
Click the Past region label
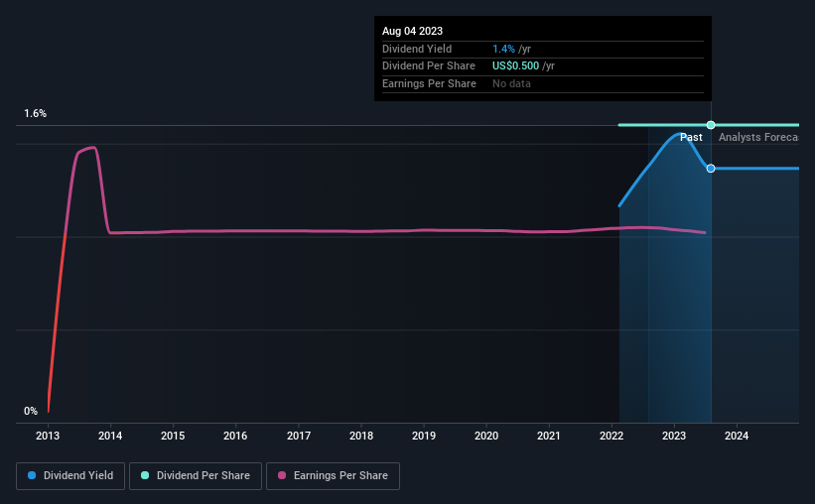[x=691, y=137]
